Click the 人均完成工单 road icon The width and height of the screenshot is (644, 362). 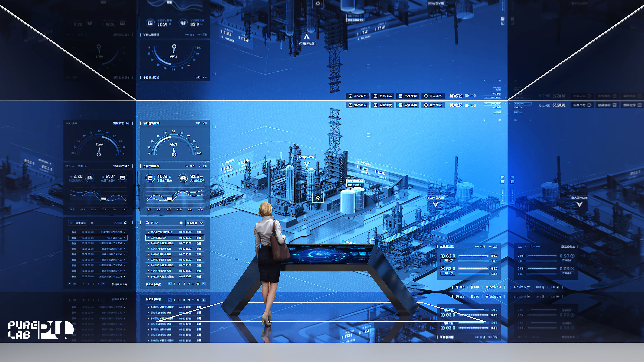tap(183, 178)
